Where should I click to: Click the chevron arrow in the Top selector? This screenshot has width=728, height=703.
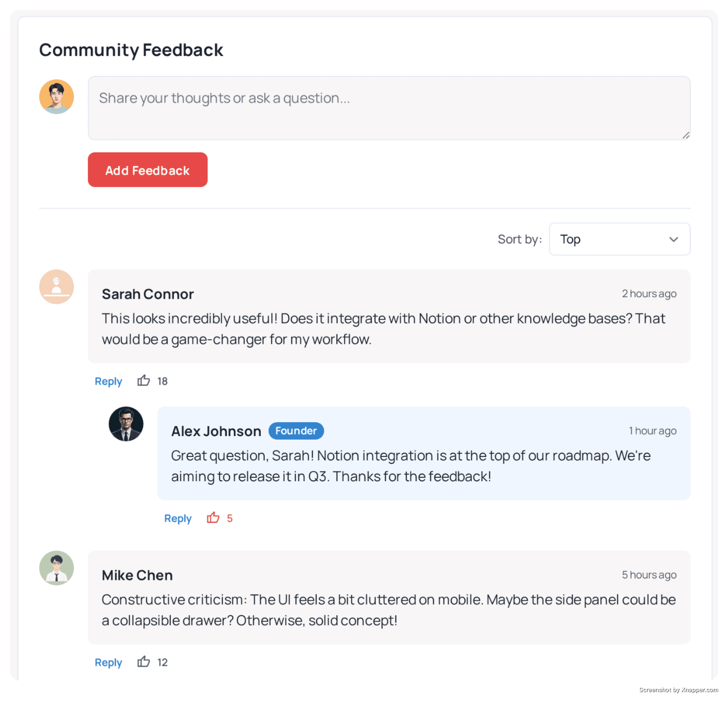[674, 239]
